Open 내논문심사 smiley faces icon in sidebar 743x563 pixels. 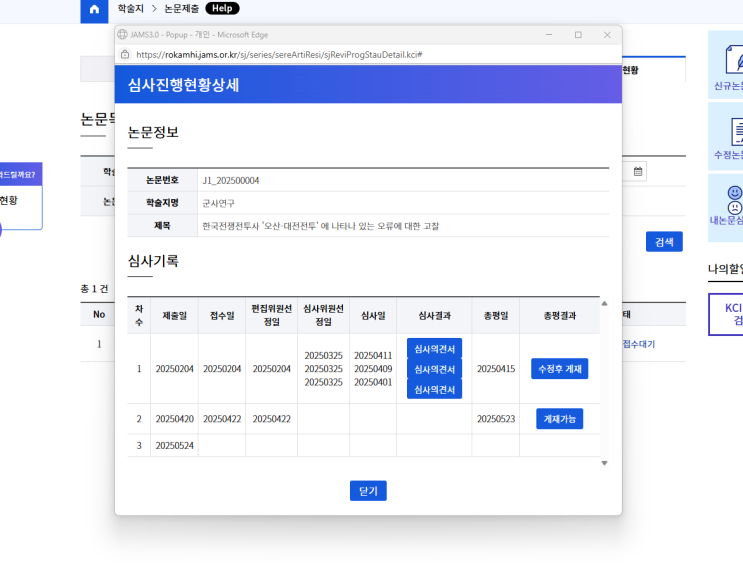[x=734, y=200]
